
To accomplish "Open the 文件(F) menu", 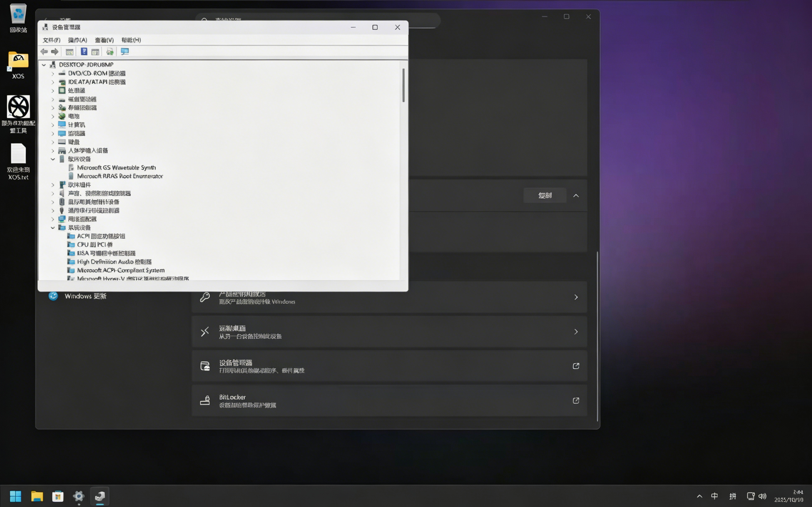I will pos(51,40).
